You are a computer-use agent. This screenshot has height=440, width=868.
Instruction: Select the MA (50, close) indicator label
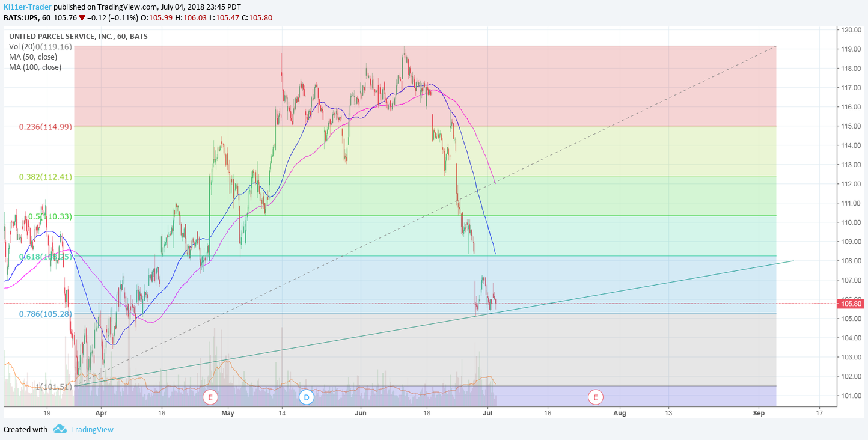point(33,57)
